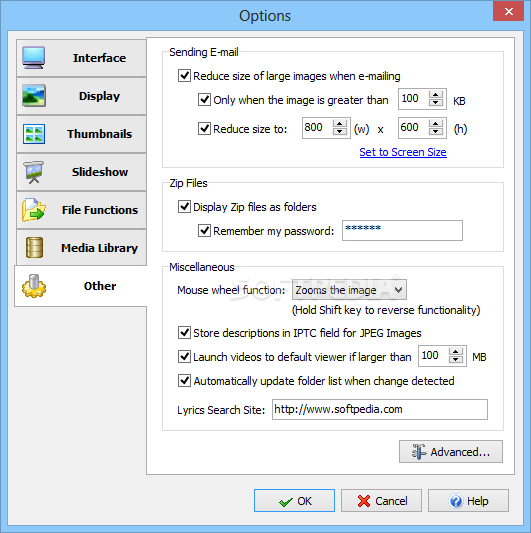Decrease the reduce height (h) value

point(436,132)
